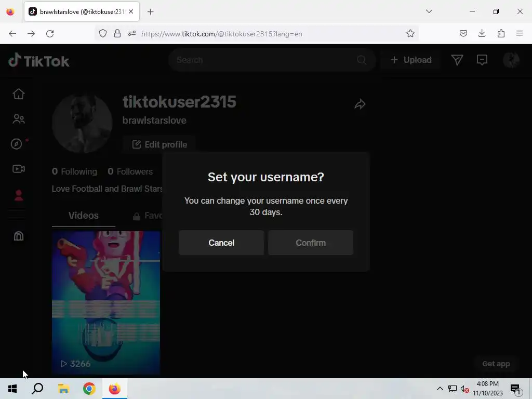Launch Chrome from the taskbar
The height and width of the screenshot is (399, 532).
point(89,389)
